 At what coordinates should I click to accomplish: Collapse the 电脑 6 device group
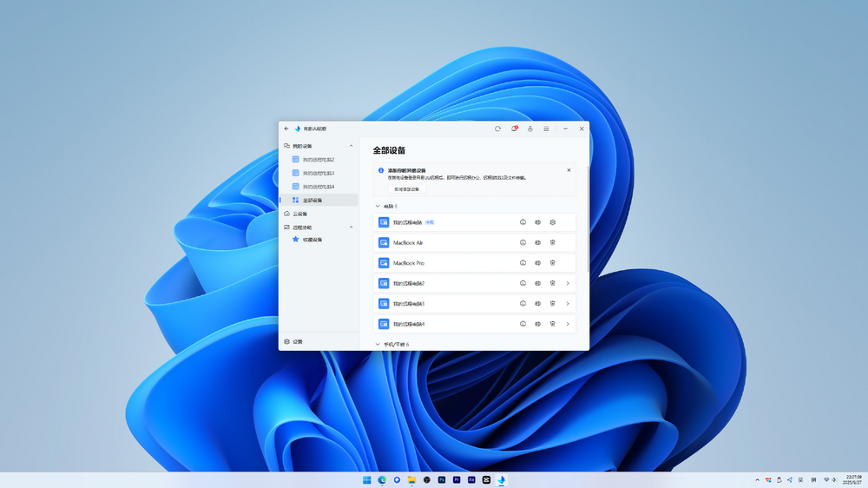[378, 207]
